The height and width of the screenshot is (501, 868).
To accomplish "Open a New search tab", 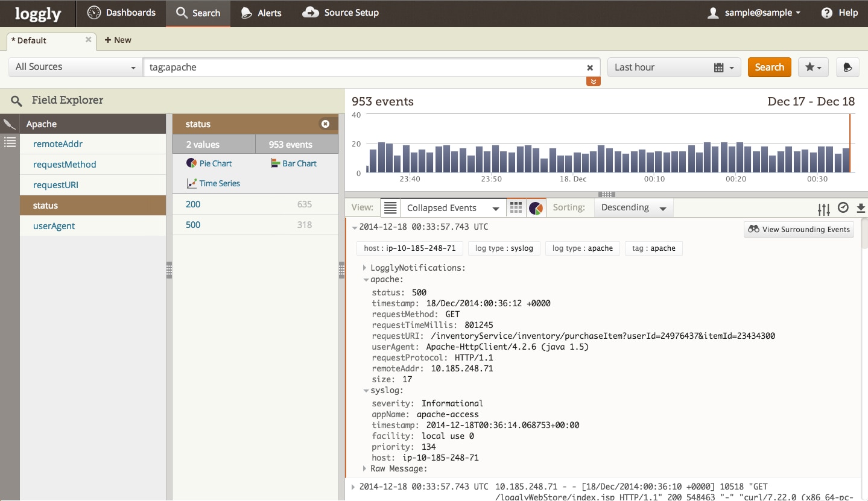I will point(118,40).
